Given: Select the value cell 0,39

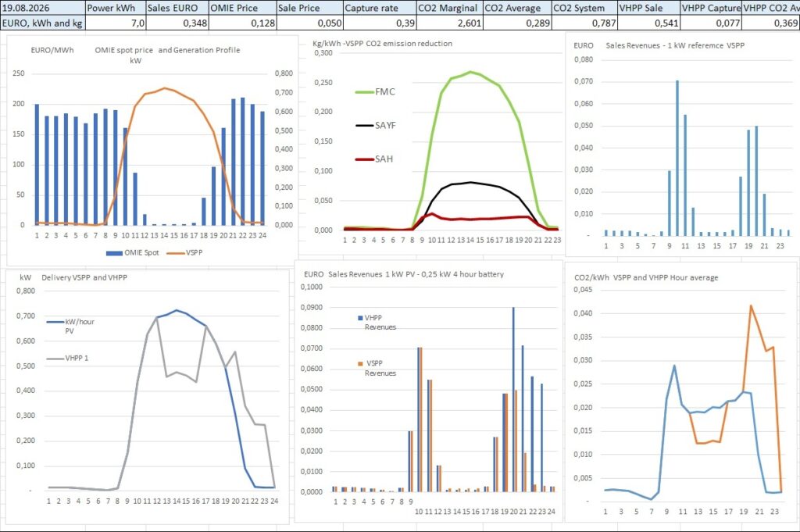Looking at the screenshot, I should tap(380, 23).
